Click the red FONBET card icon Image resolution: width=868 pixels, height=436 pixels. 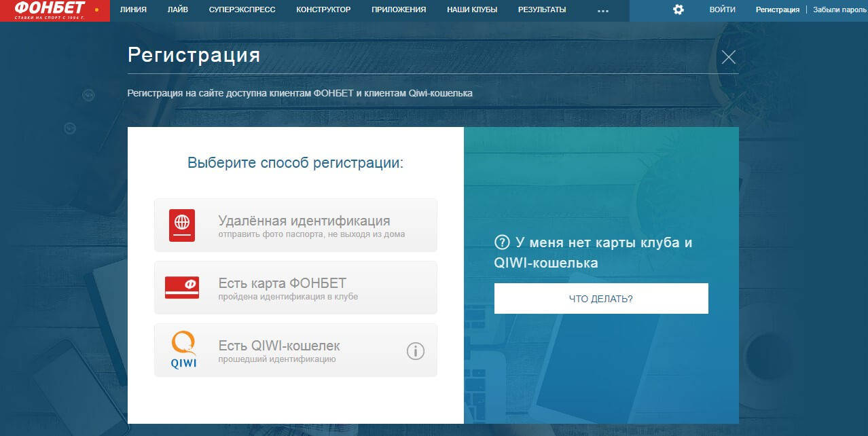coord(182,287)
